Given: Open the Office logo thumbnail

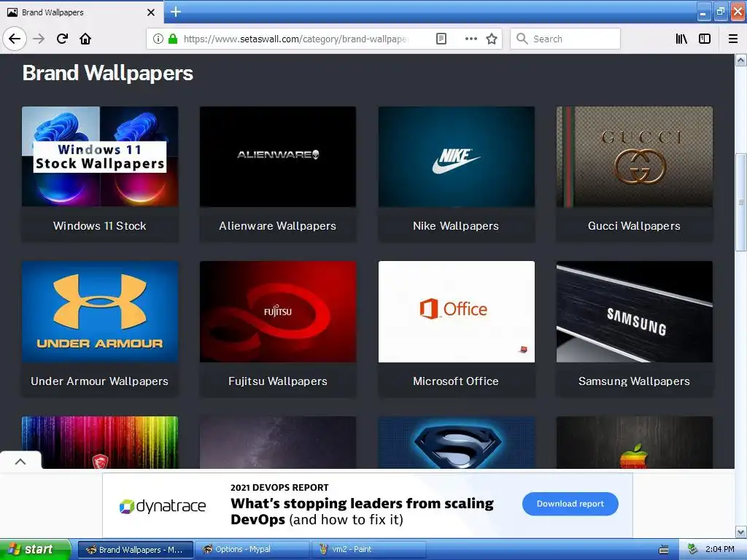Looking at the screenshot, I should click(457, 311).
